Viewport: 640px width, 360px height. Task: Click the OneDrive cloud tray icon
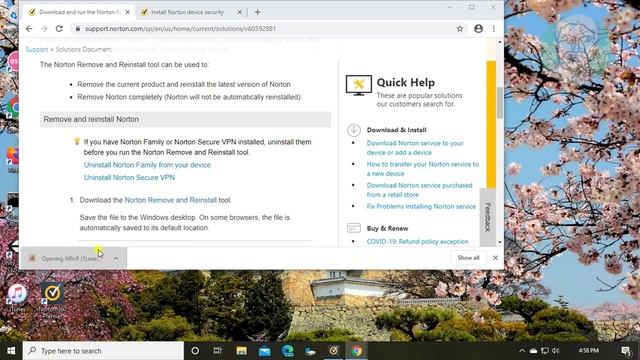pyautogui.click(x=533, y=351)
